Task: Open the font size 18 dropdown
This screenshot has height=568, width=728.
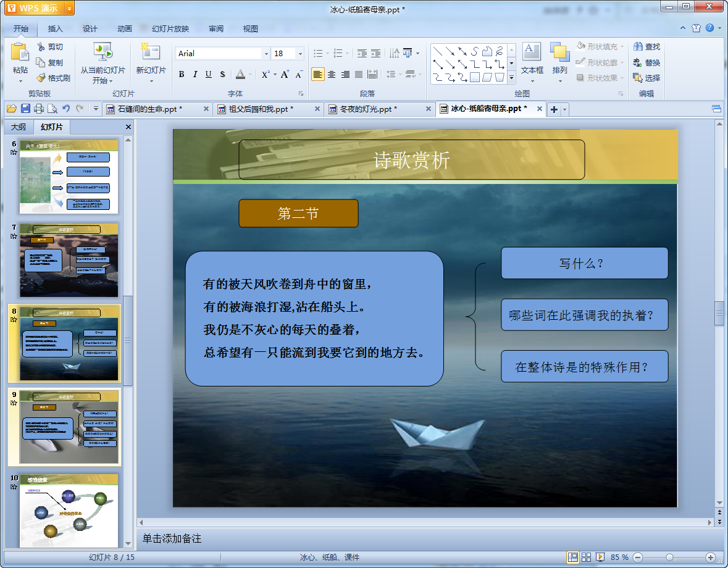Action: coord(300,54)
